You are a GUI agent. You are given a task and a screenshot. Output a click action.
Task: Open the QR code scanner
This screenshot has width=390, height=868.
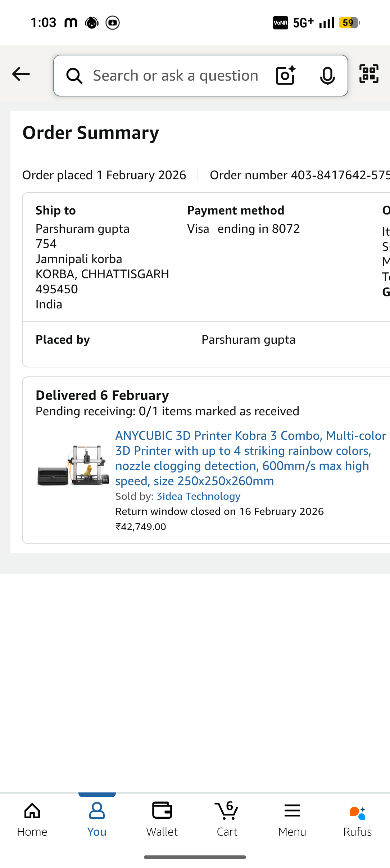tap(369, 74)
